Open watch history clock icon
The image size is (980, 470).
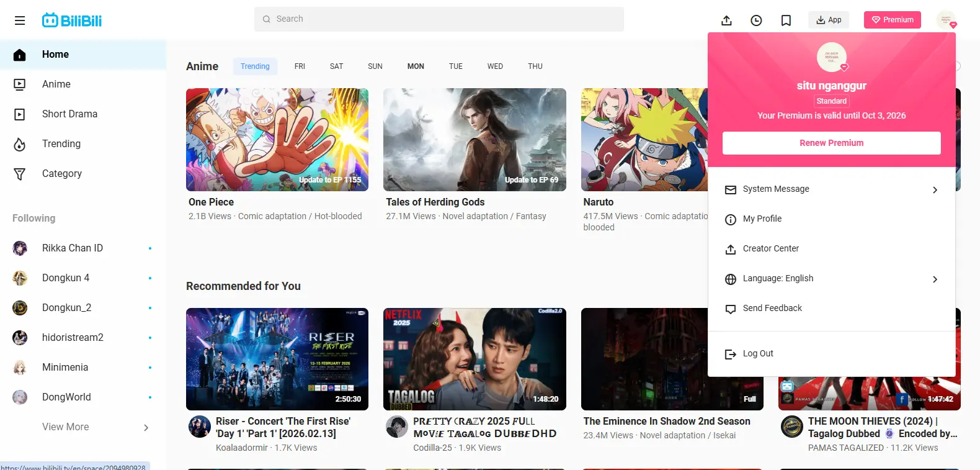pos(756,20)
